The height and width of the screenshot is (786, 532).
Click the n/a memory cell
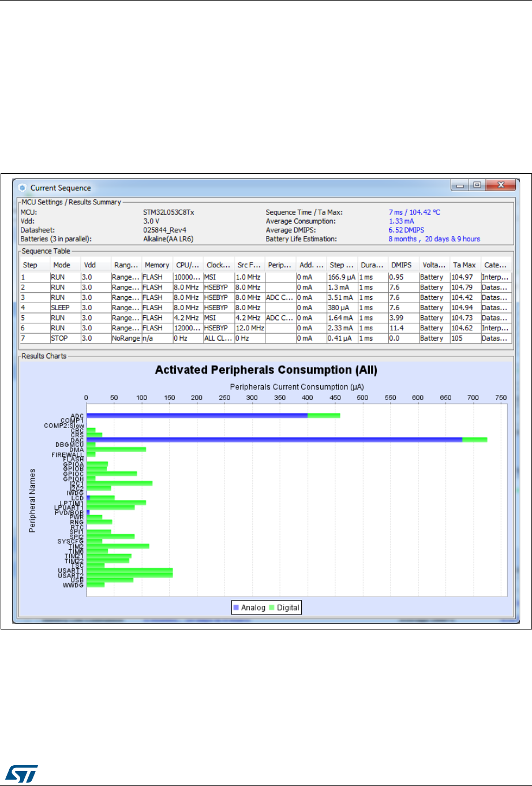pyautogui.click(x=157, y=338)
